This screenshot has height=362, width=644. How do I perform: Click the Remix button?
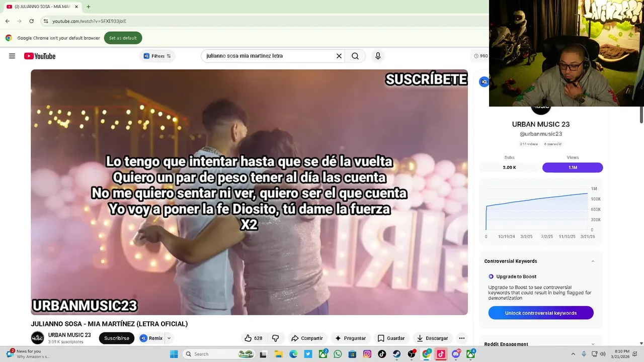coord(151,338)
